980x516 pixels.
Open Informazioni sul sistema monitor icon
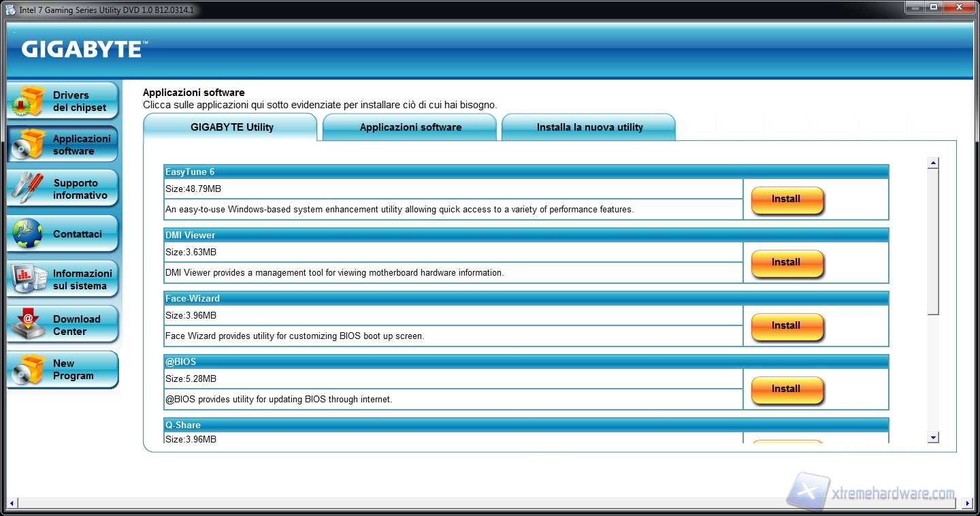point(29,279)
